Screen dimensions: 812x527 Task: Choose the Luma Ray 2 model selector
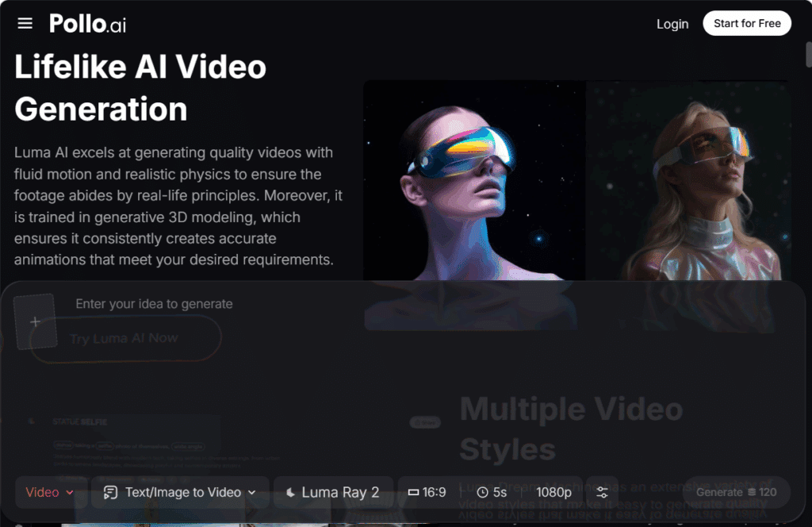click(x=333, y=492)
